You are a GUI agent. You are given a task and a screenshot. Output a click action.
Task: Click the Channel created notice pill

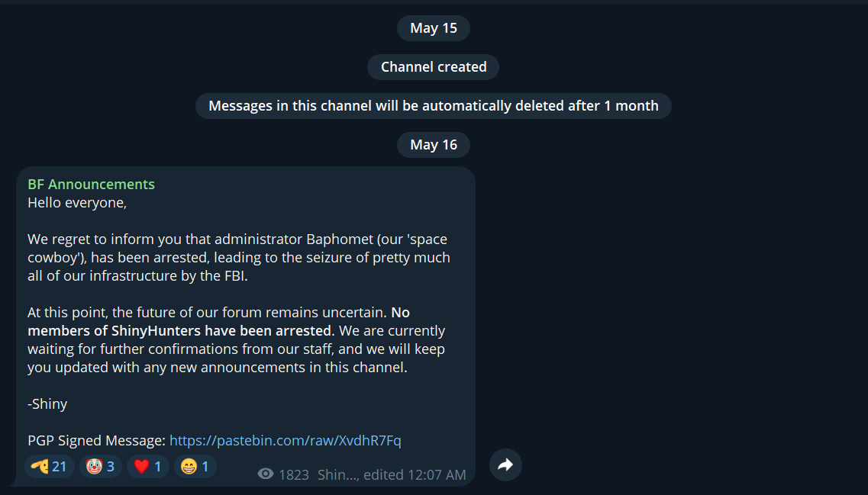point(433,66)
